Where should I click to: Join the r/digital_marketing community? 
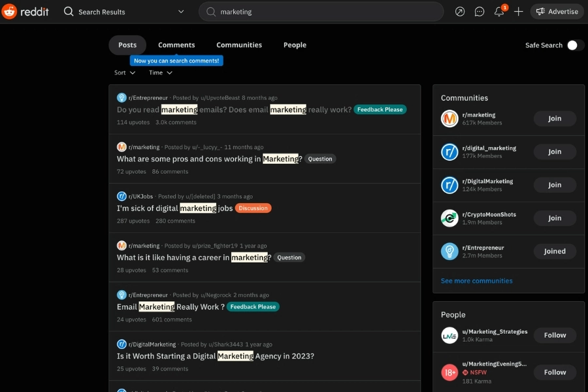555,152
